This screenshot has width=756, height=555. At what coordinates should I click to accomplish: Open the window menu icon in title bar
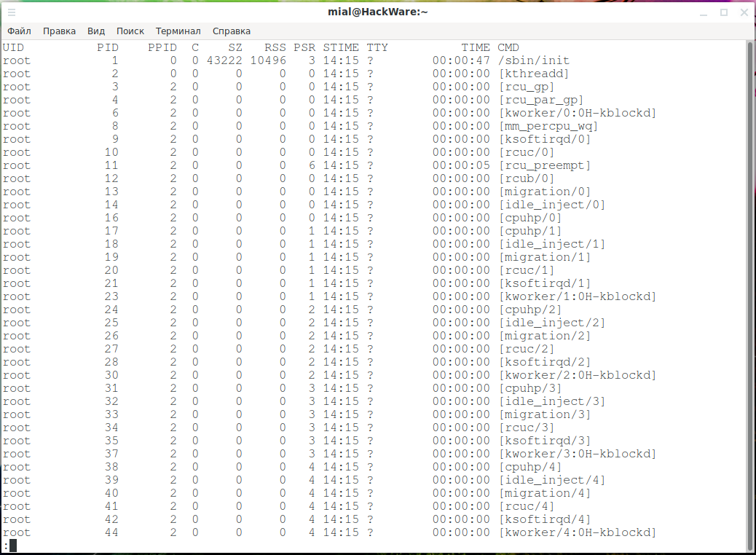(x=11, y=12)
